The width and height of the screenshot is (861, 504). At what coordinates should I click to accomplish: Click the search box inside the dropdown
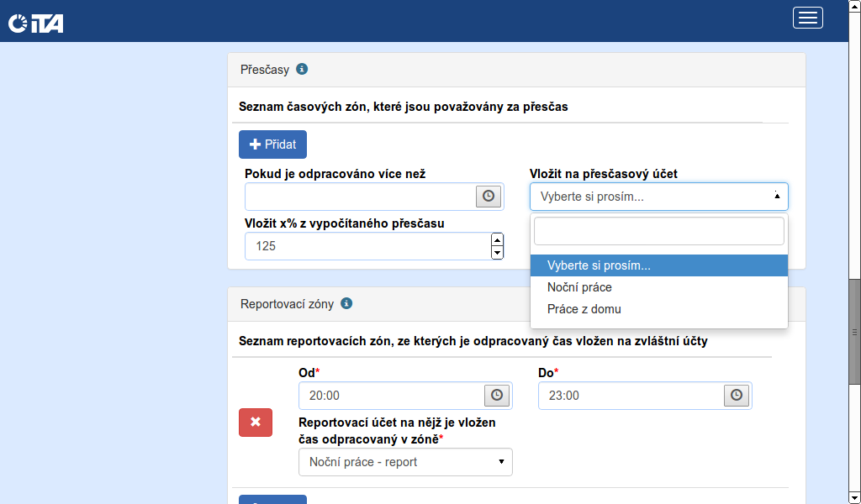click(658, 231)
